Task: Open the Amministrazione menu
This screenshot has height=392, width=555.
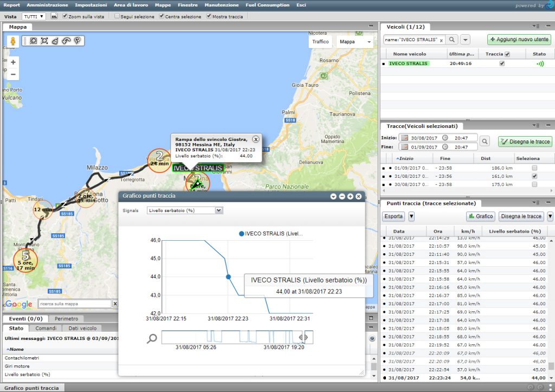Action: (47, 5)
